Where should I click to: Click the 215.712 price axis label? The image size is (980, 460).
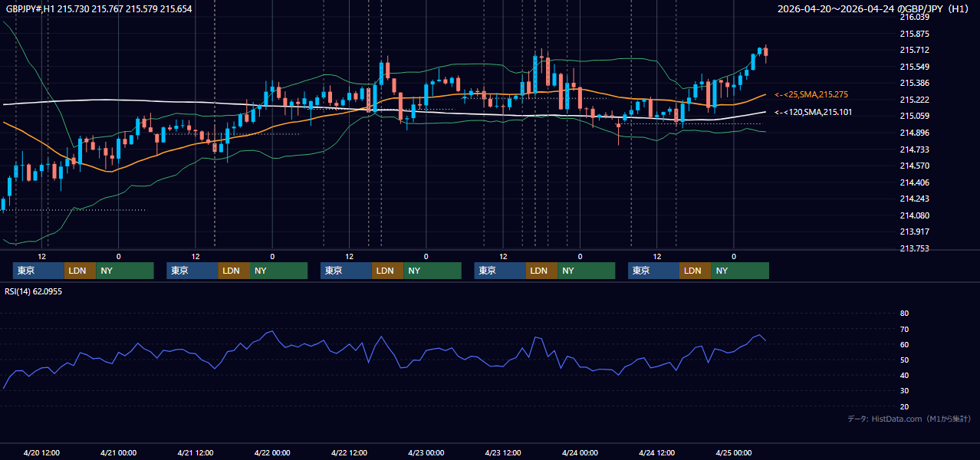(x=914, y=50)
